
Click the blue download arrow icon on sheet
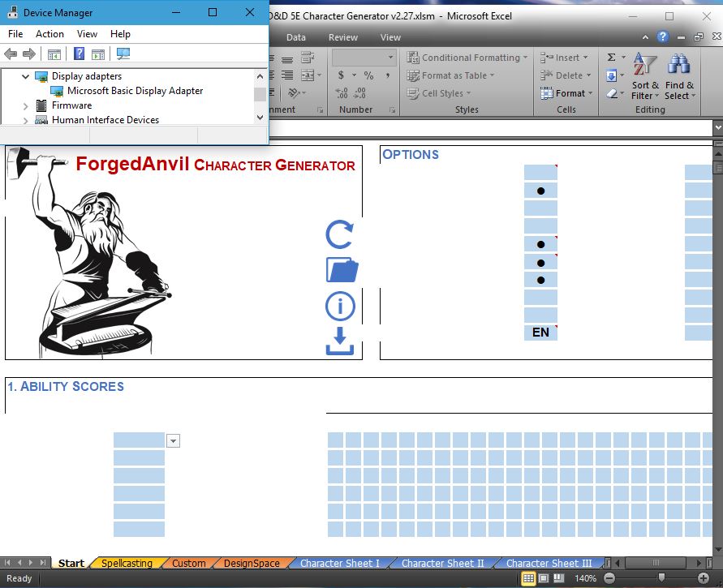[340, 341]
